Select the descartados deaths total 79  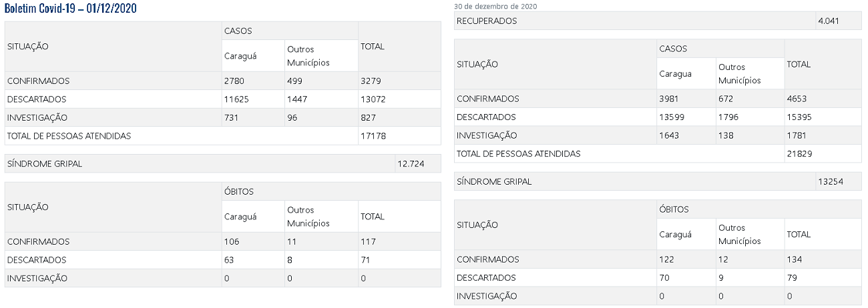point(792,277)
